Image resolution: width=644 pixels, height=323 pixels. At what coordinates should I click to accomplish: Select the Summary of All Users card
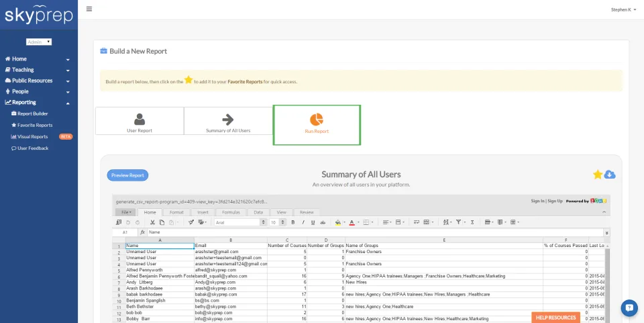point(228,121)
